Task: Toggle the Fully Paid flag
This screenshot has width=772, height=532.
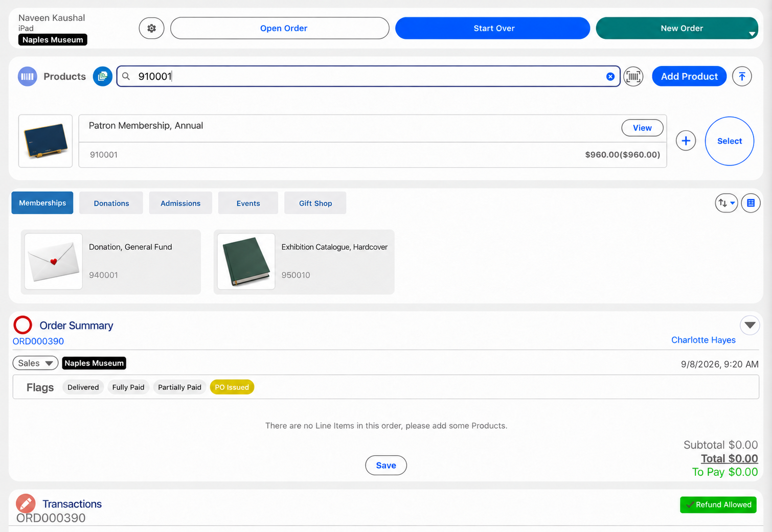Action: tap(128, 387)
